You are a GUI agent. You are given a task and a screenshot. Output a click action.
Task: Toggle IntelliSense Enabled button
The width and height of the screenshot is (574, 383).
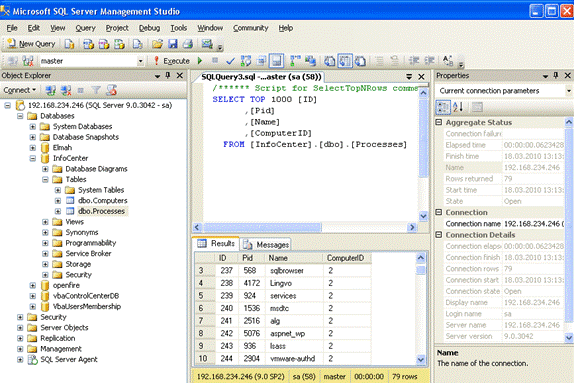pyautogui.click(x=277, y=61)
